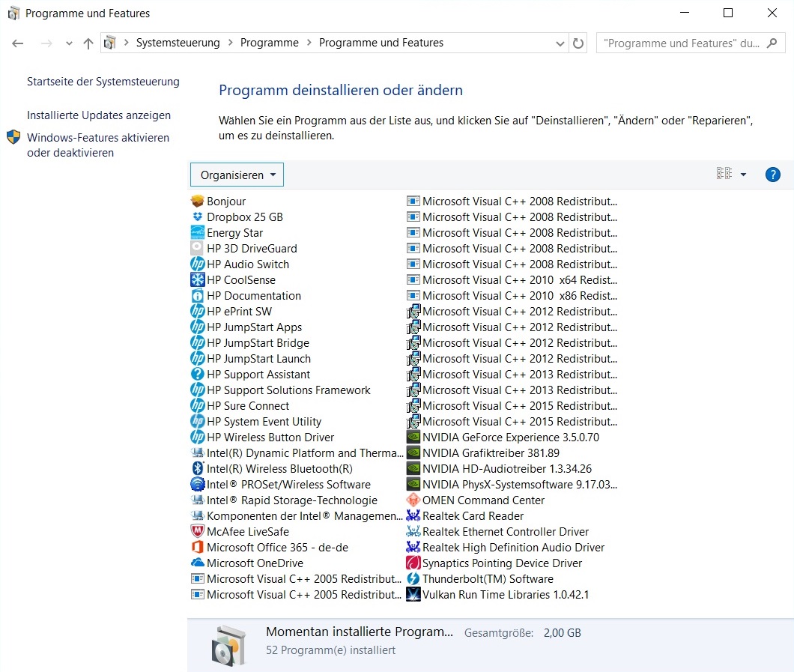Click the Microsoft Office 365 icon
Image resolution: width=794 pixels, height=672 pixels.
(x=198, y=547)
